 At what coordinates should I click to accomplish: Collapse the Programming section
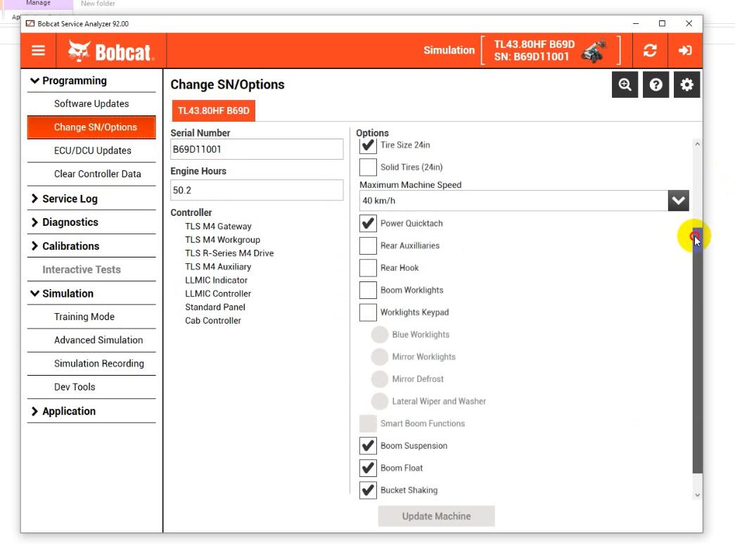(x=91, y=81)
